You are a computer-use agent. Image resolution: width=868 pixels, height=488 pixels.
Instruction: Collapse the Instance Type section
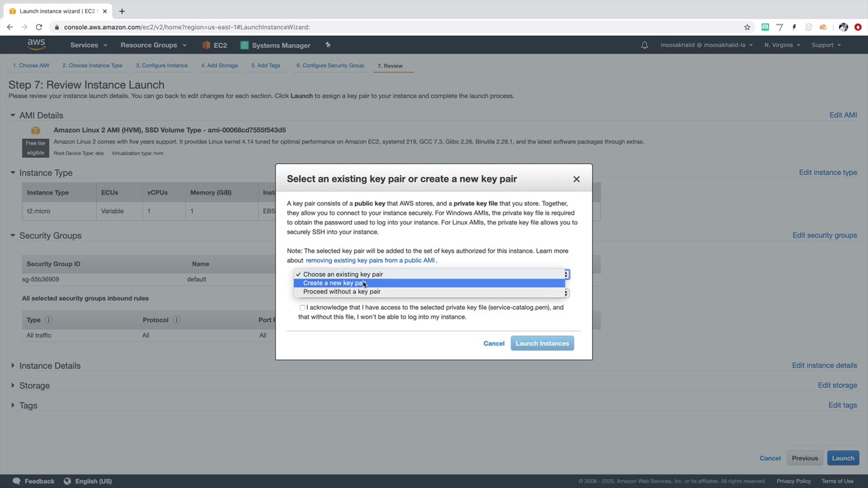pos(13,173)
